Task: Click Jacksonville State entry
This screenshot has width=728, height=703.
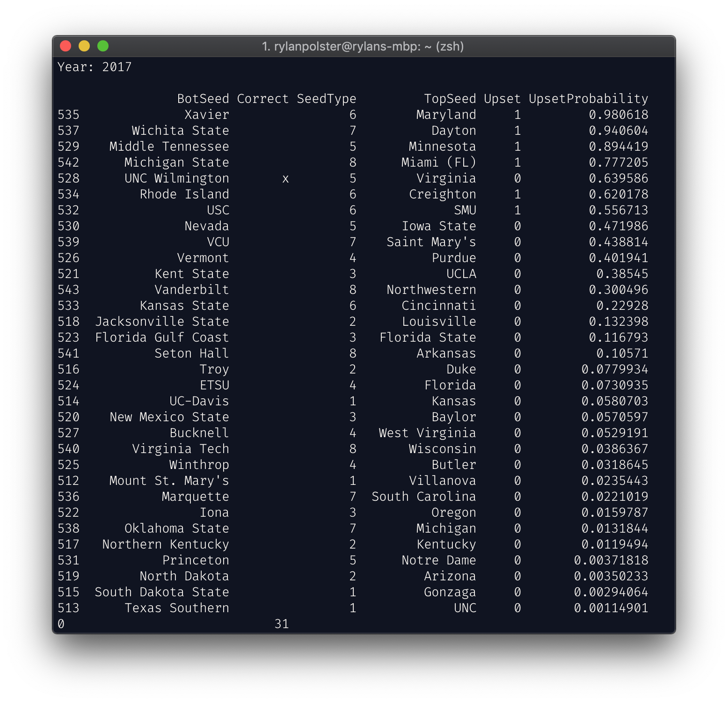Action: pos(162,322)
